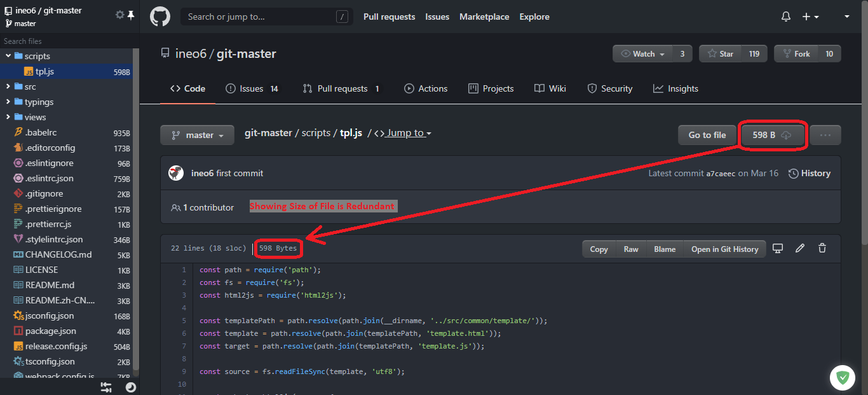The image size is (868, 395).
Task: Open the Projects tab
Action: pyautogui.click(x=491, y=88)
